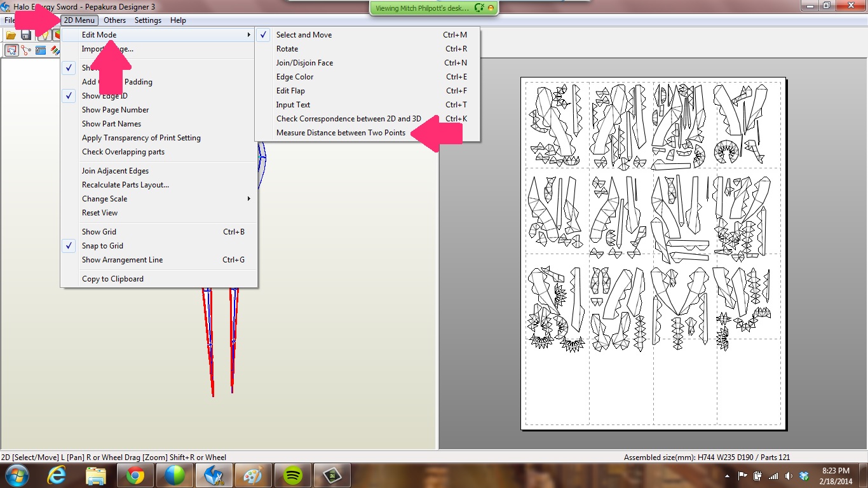
Task: Click the taskbar clock showing 8:23 PM
Action: [836, 475]
